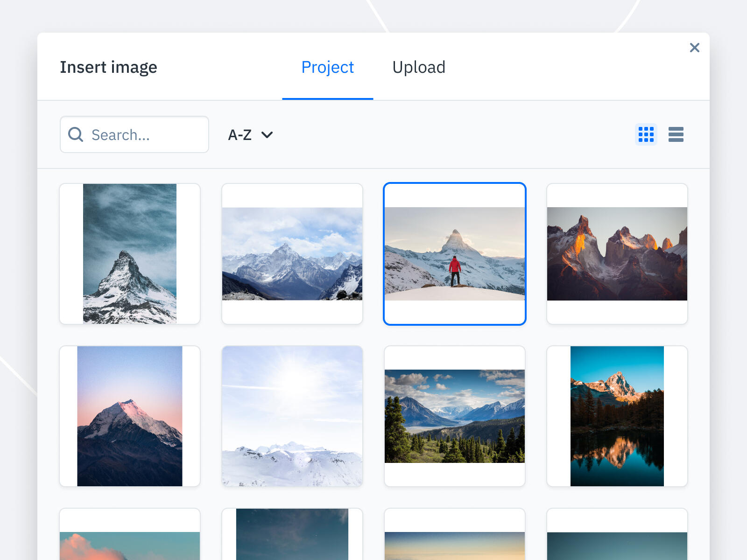Select the Project tab
The width and height of the screenshot is (747, 560).
pos(328,67)
